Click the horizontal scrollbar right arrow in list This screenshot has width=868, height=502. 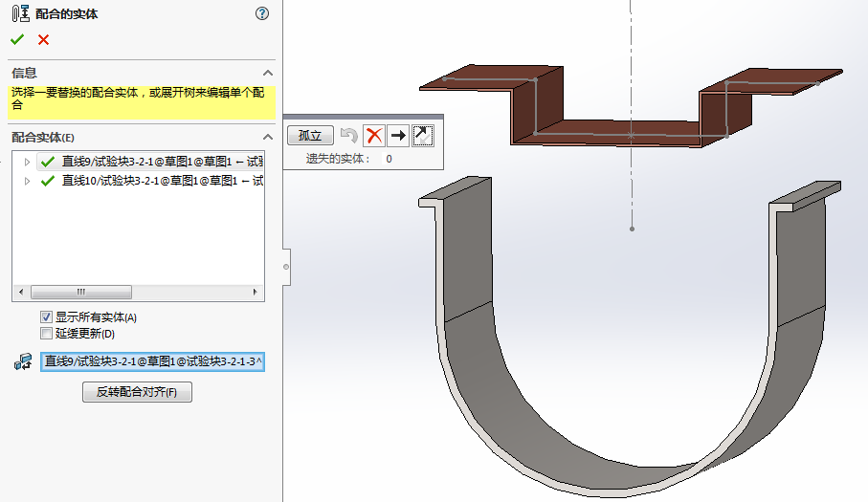pyautogui.click(x=256, y=293)
